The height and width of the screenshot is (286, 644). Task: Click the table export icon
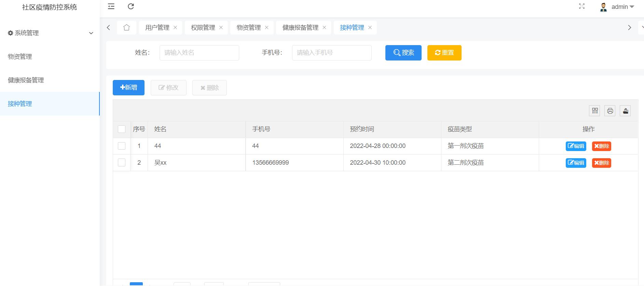tap(625, 111)
